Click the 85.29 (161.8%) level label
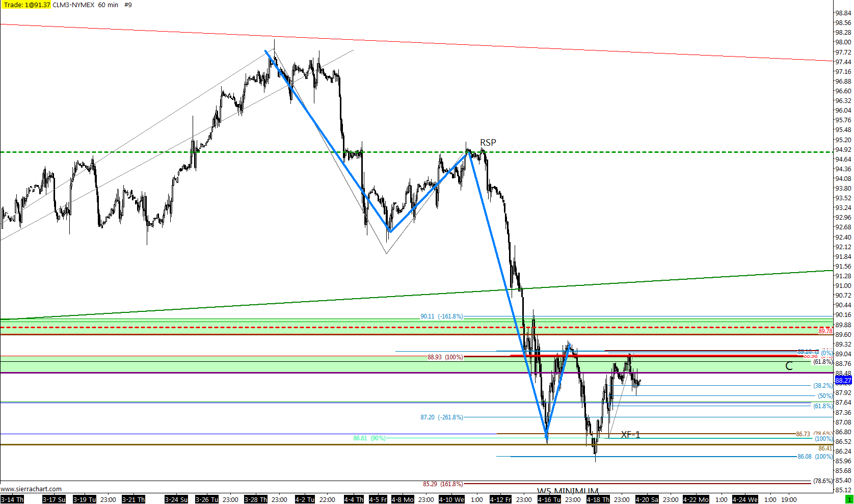Image resolution: width=854 pixels, height=504 pixels. pos(443,484)
